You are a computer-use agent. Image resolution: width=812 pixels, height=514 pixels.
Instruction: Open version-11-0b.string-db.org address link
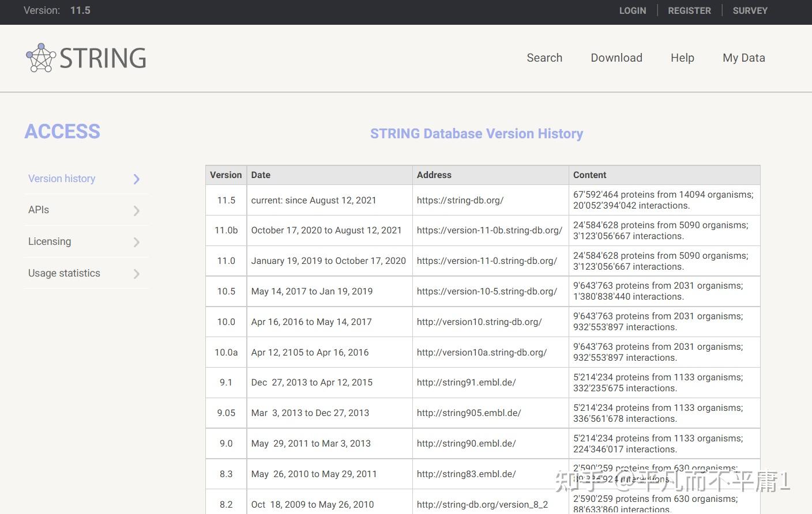pyautogui.click(x=489, y=230)
